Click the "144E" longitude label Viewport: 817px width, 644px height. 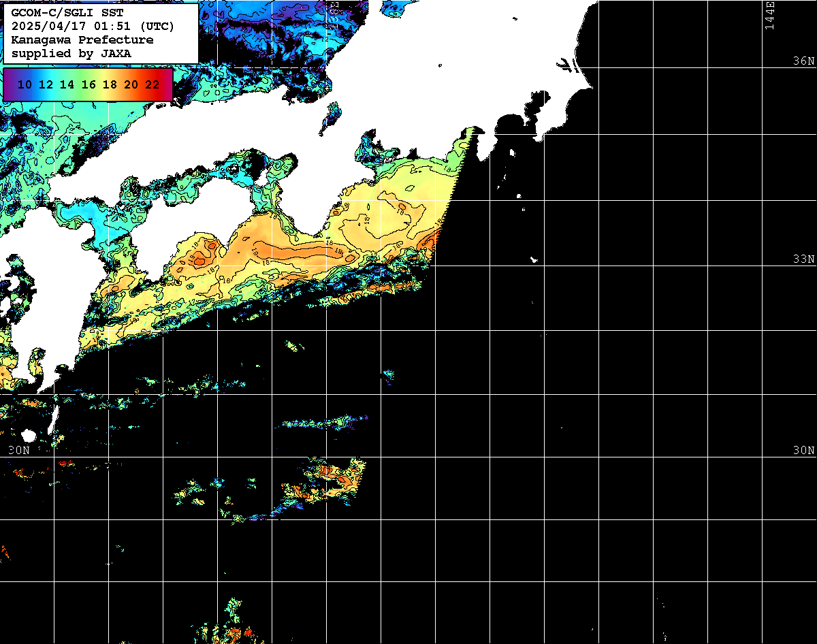pyautogui.click(x=770, y=15)
